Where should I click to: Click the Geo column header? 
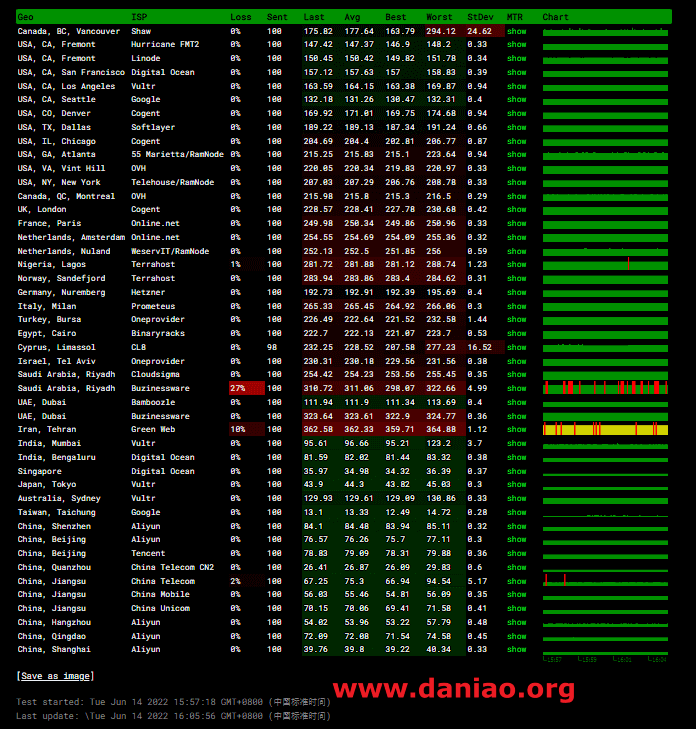[26, 17]
